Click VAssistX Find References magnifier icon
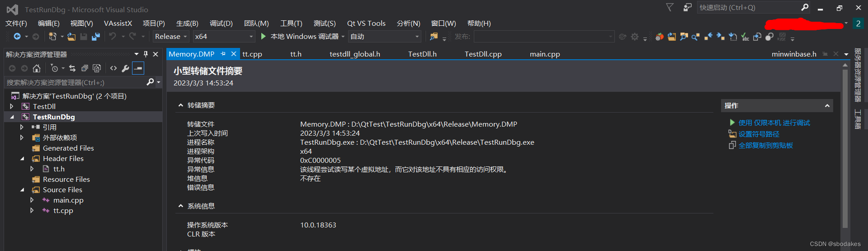 pos(696,37)
